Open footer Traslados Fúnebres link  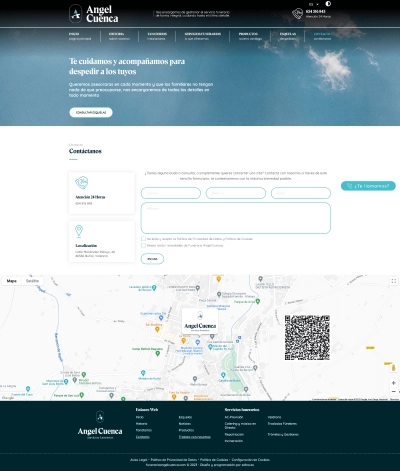282,423
